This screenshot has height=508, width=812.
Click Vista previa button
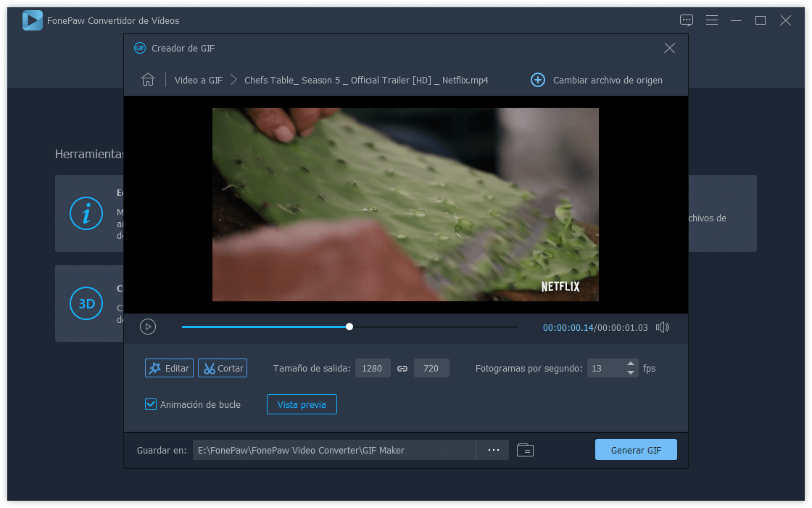[x=302, y=404]
